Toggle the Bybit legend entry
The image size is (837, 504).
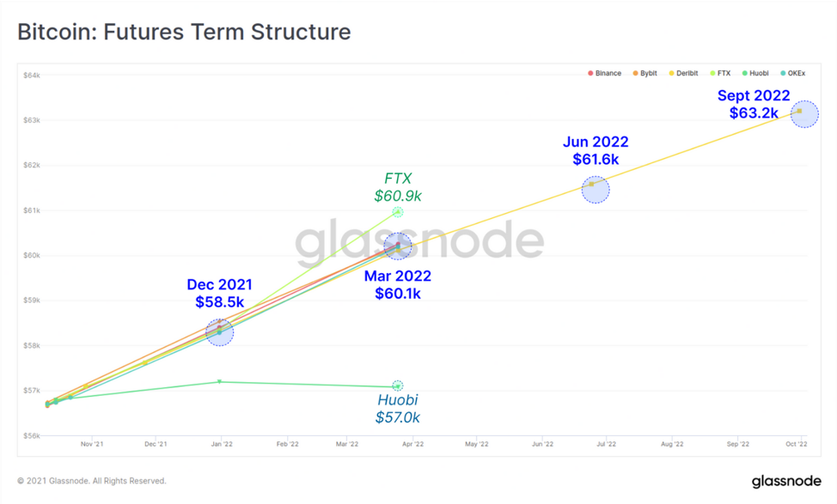coord(645,73)
